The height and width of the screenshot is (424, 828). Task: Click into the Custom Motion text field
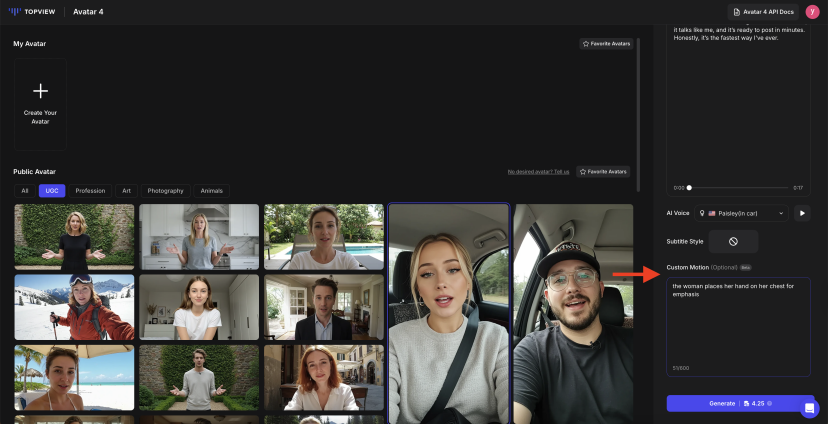(x=738, y=325)
